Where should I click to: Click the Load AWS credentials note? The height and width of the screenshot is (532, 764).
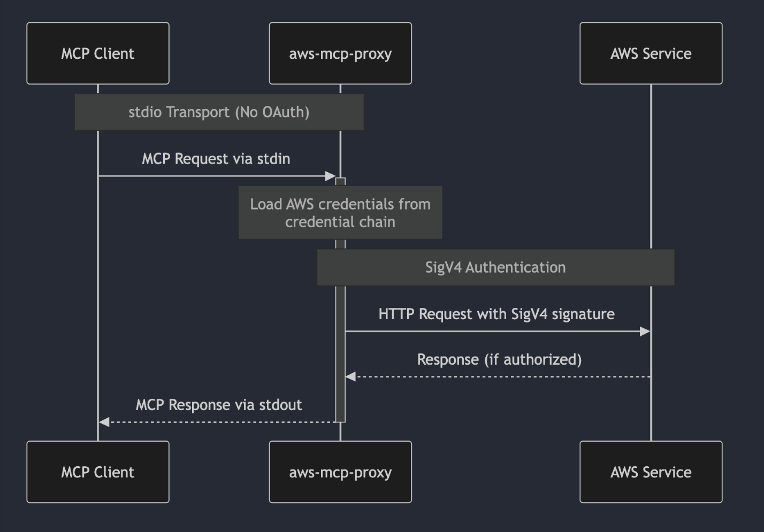coord(340,213)
